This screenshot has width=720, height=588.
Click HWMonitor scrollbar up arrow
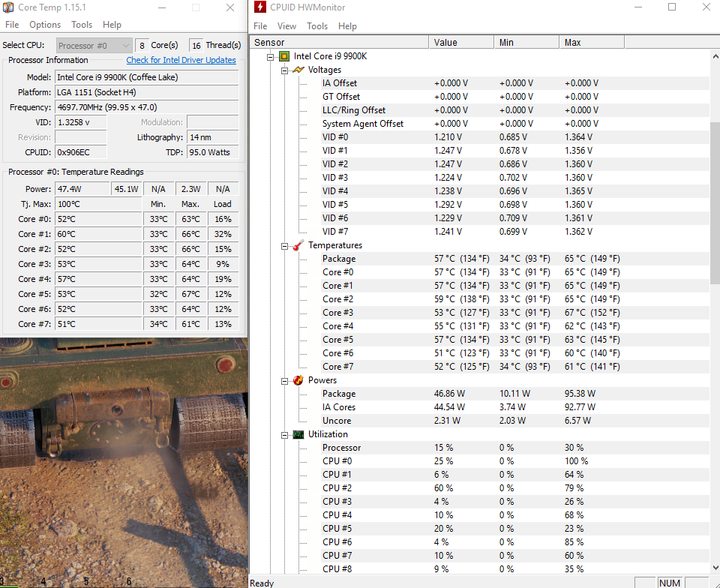point(715,56)
